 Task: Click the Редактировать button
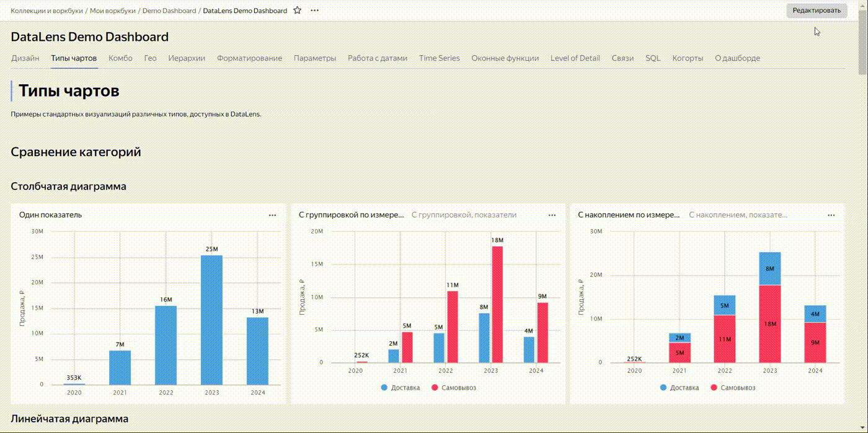(x=816, y=11)
